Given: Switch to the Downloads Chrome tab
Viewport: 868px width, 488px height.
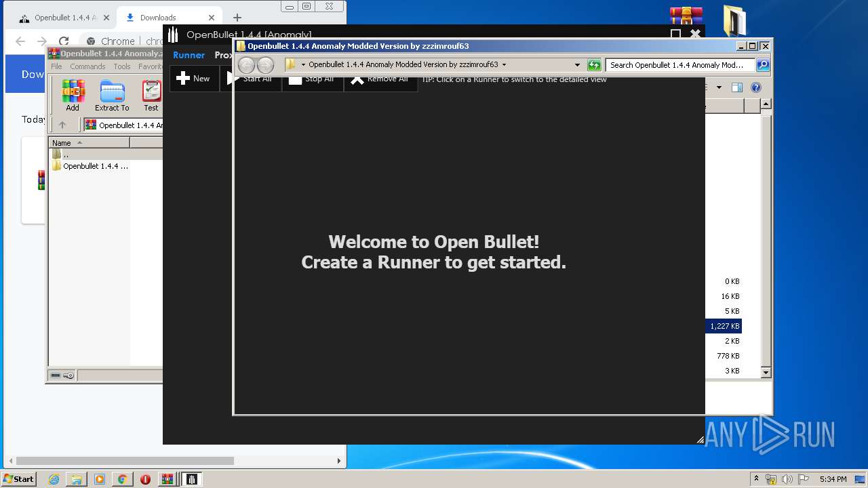Looking at the screenshot, I should [x=170, y=18].
